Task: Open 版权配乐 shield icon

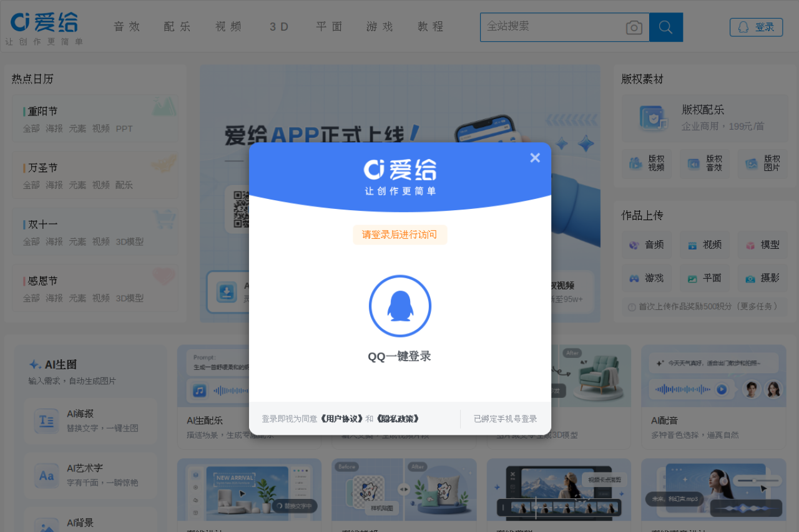Action: 653,117
